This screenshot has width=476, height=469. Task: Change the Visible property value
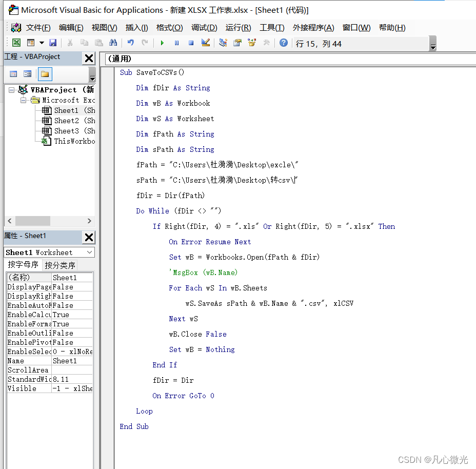tap(72, 388)
